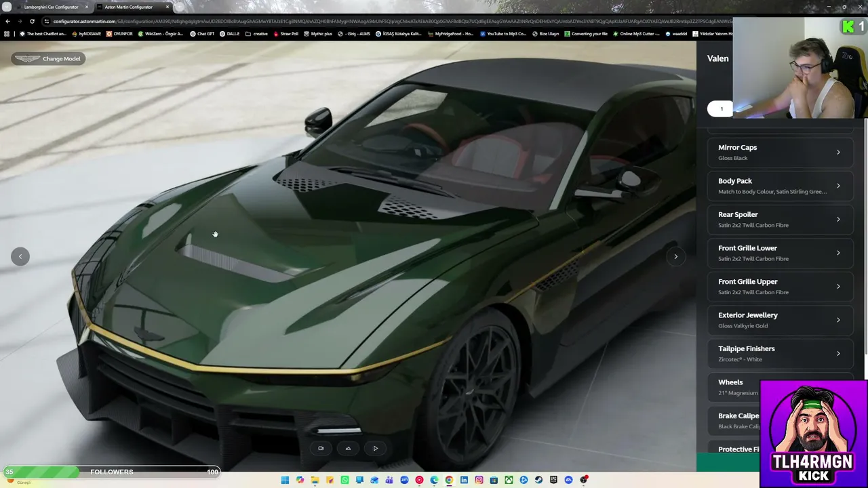868x488 pixels.
Task: Open the Mythic plus bookmark
Action: [x=318, y=34]
